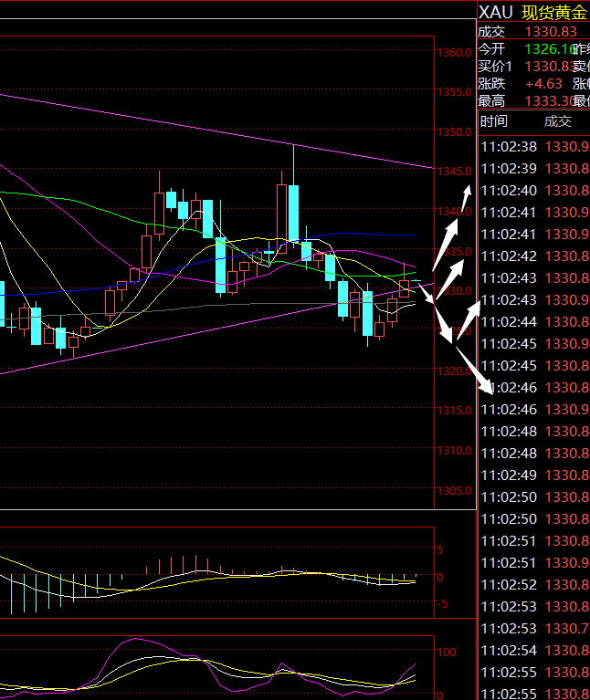590x700 pixels.
Task: Click the XAU symbol code in header
Action: pos(496,12)
